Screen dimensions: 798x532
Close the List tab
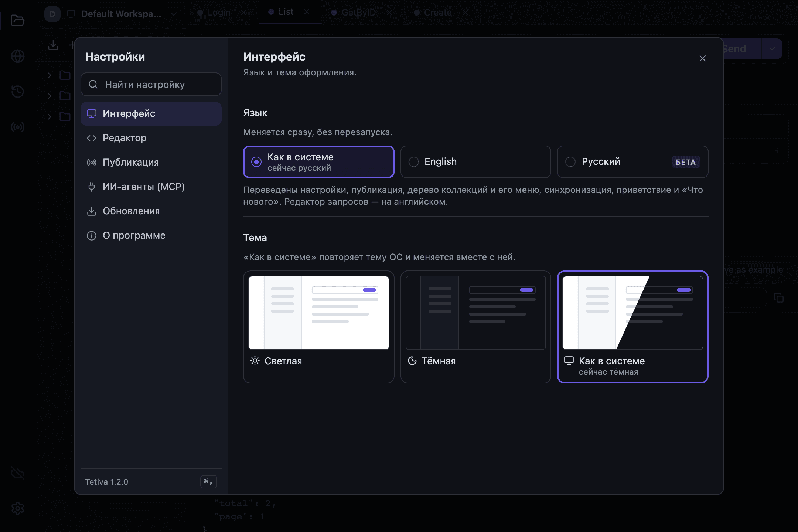click(x=307, y=12)
